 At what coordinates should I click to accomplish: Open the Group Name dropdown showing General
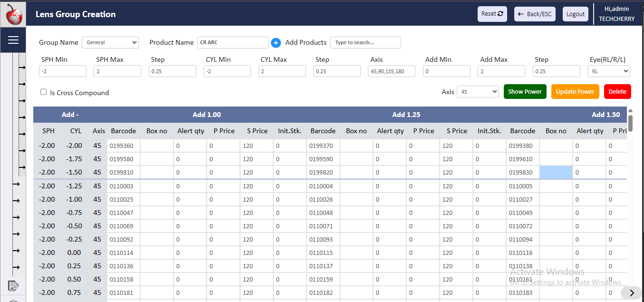110,42
